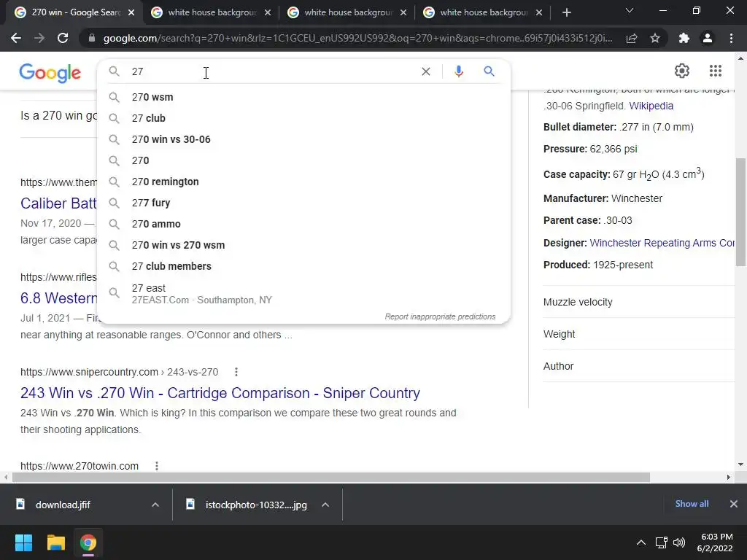Bookmark this page with the star icon
Screen dimensions: 747x560
click(655, 38)
